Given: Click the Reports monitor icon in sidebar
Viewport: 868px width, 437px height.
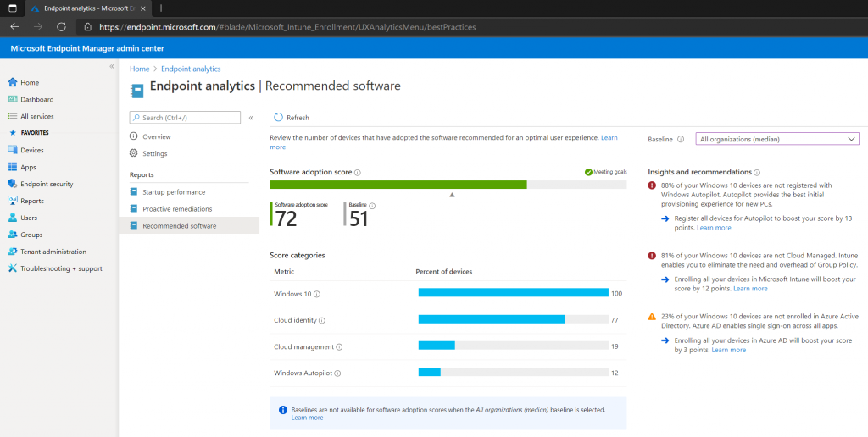Looking at the screenshot, I should click(x=13, y=201).
